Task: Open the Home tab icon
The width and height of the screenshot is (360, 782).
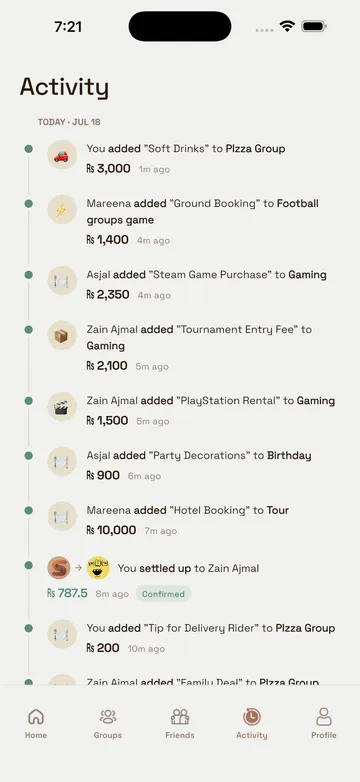Action: [x=36, y=717]
